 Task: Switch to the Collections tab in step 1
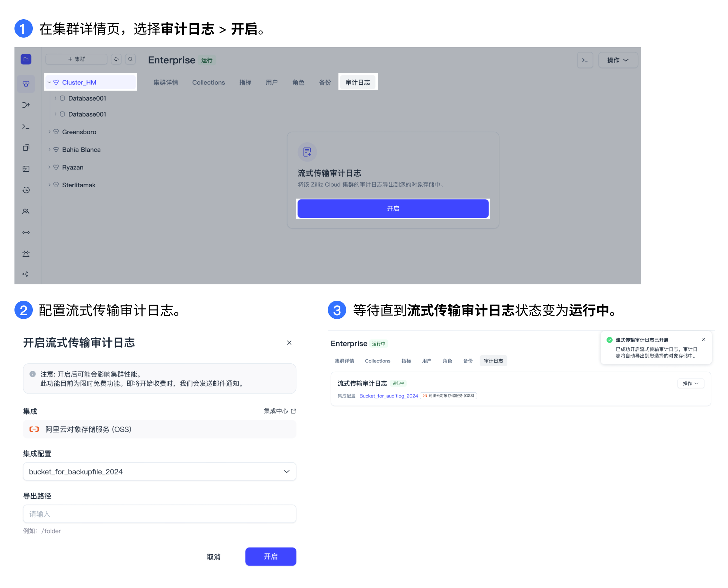(209, 82)
